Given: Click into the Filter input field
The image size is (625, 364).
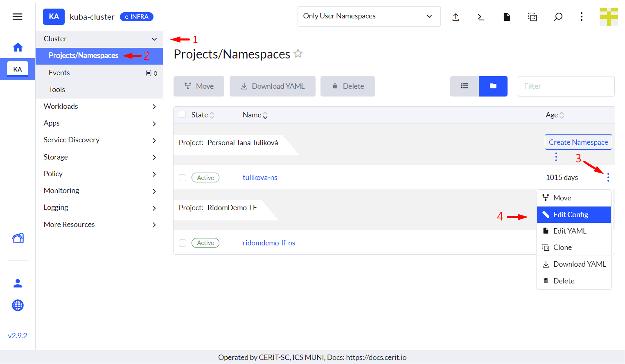Looking at the screenshot, I should tap(566, 86).
